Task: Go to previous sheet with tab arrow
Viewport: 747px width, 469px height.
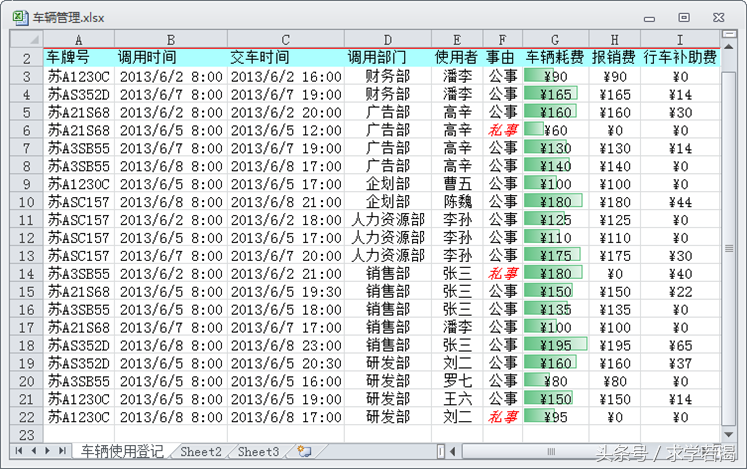Action: click(33, 451)
